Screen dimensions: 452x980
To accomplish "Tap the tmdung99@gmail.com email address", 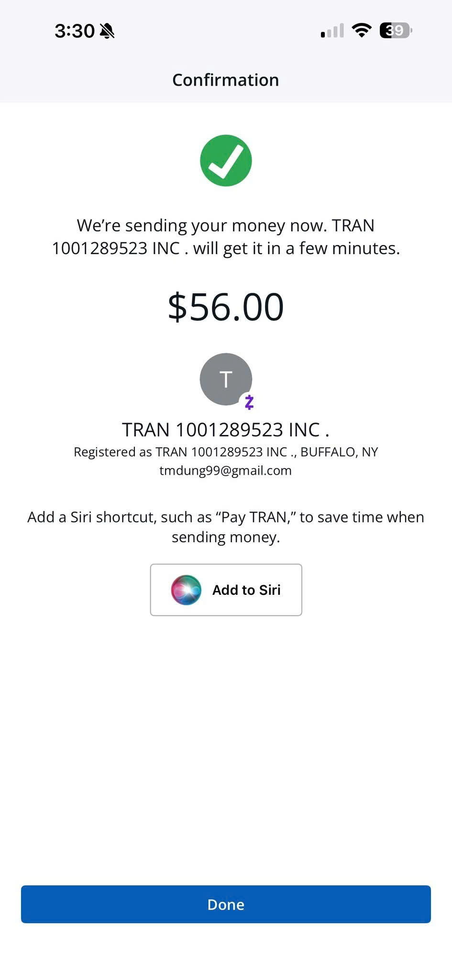I will point(226,470).
